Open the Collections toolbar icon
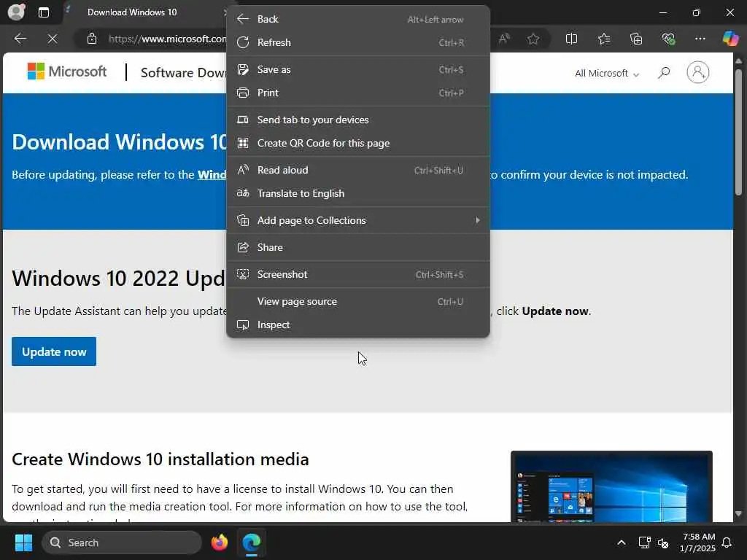Screen dimensions: 747x560 636,39
